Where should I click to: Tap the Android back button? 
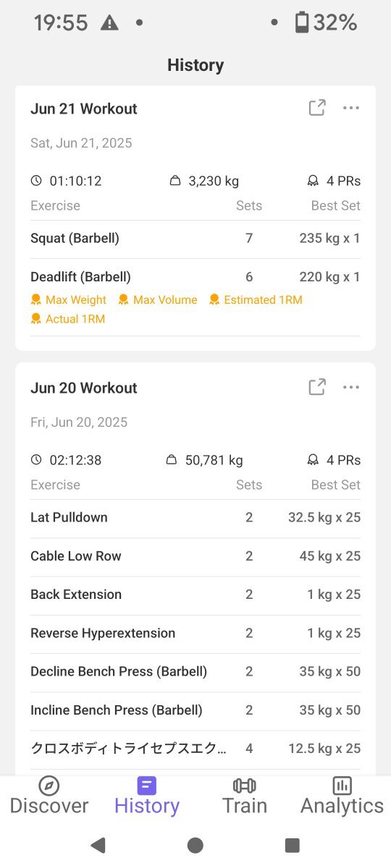coord(98,845)
